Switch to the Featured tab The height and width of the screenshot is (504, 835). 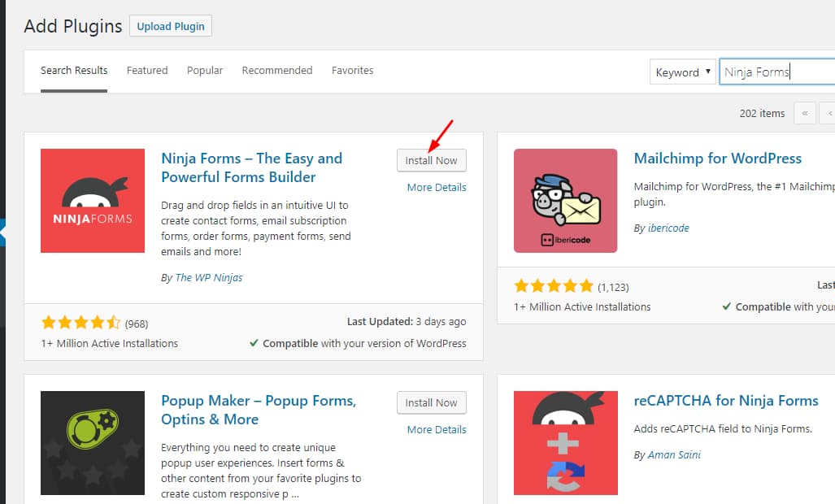click(x=147, y=71)
